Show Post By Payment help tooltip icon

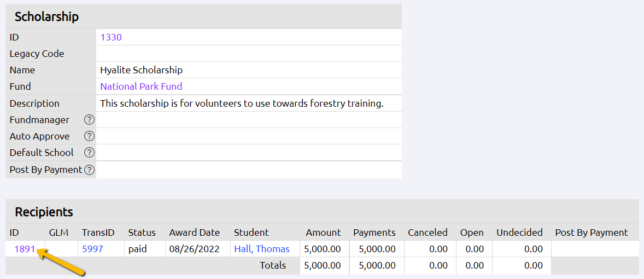click(89, 170)
